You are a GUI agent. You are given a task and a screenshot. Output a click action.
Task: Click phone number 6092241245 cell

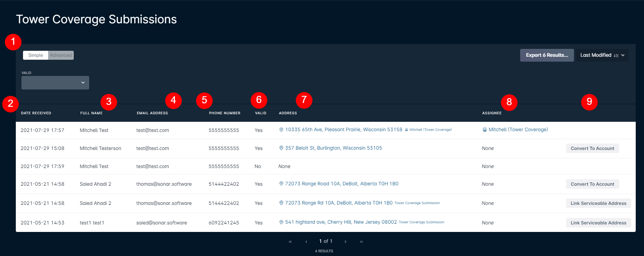pos(224,223)
